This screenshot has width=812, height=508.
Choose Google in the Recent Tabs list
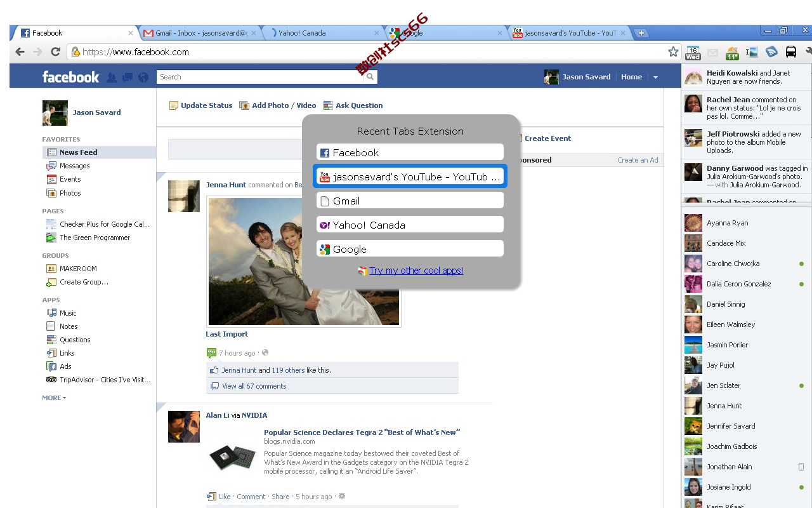coord(410,249)
